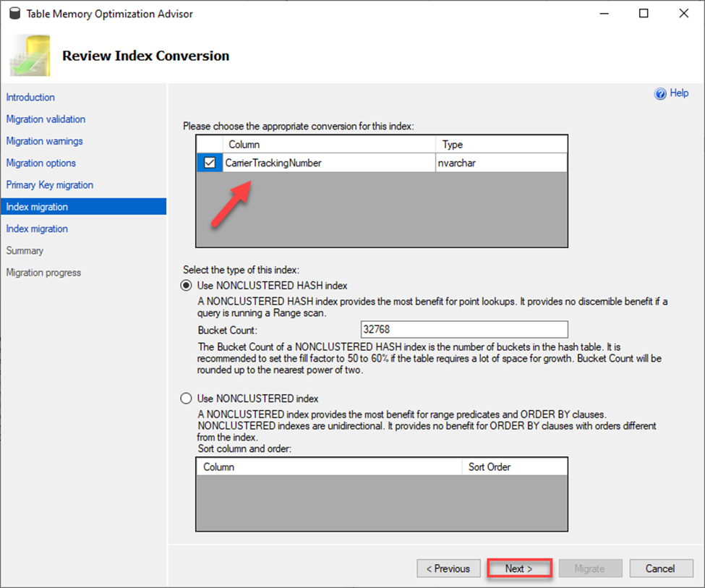The width and height of the screenshot is (705, 588).
Task: Click the database icon in title bar
Action: coord(15,14)
